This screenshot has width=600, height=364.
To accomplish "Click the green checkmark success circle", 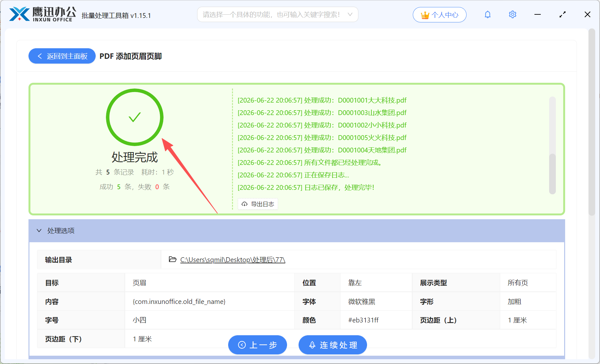I will point(135,117).
